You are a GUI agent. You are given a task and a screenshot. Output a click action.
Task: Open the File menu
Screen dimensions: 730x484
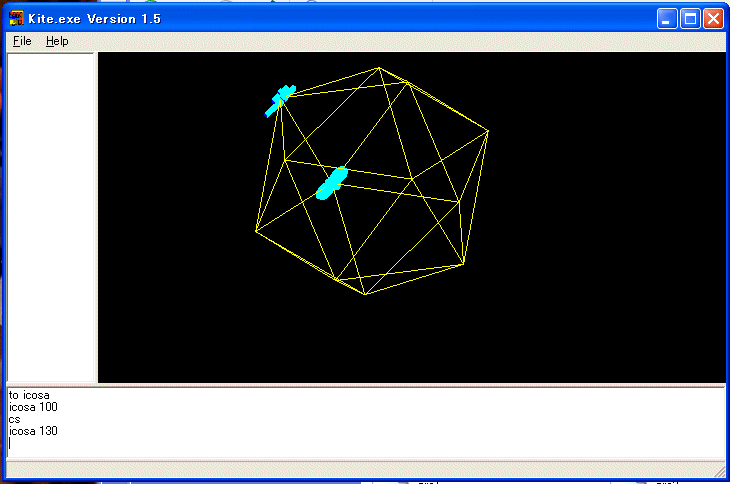point(22,41)
